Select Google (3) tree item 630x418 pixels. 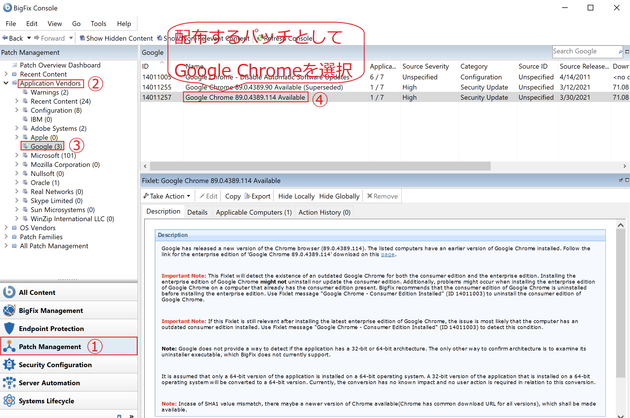46,146
